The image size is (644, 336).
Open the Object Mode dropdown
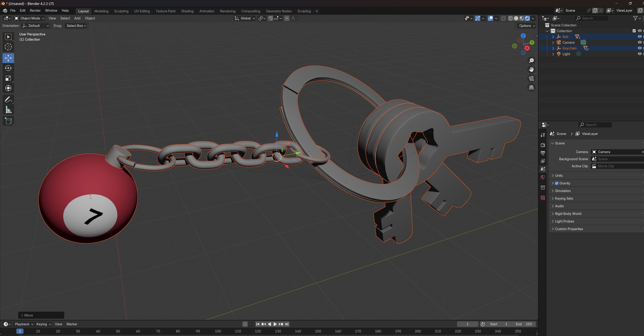[x=29, y=18]
